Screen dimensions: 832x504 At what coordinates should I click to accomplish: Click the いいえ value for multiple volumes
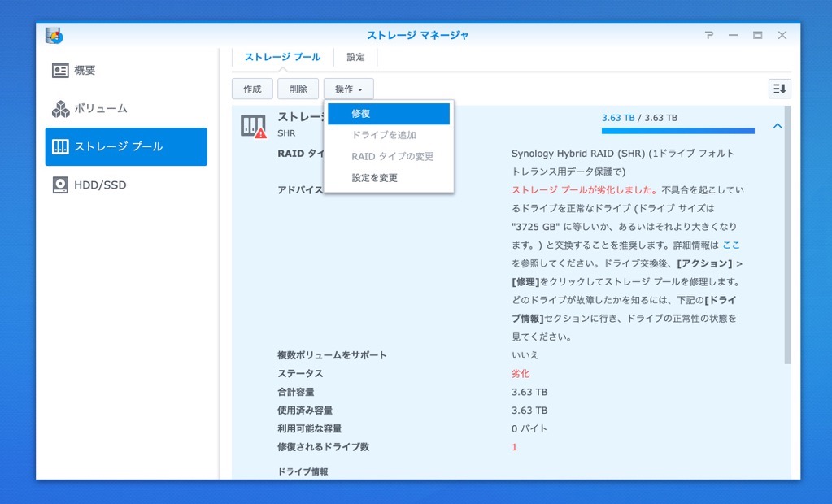[525, 355]
